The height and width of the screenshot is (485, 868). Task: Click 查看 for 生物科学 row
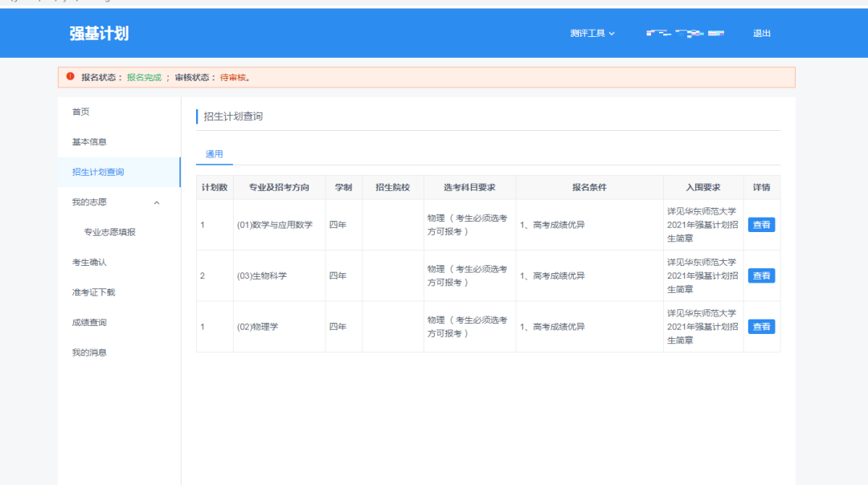(761, 275)
